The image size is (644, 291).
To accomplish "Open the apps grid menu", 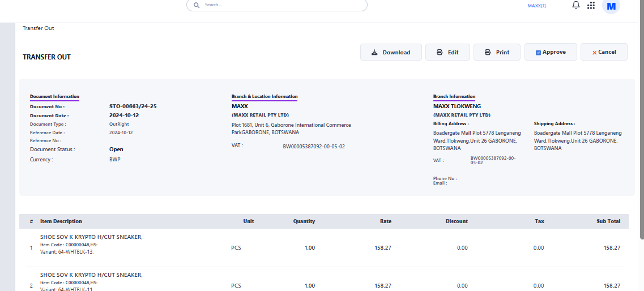I will click(x=591, y=6).
